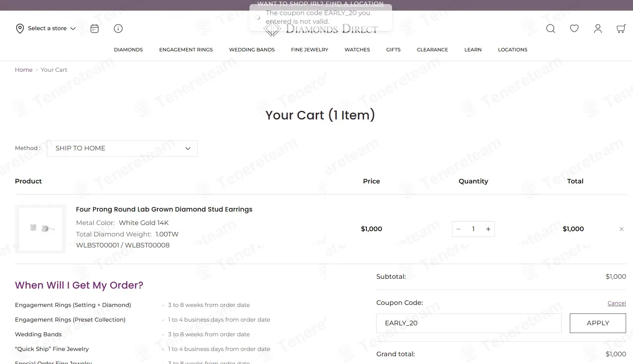Screen dimensions: 633x364
Task: Click the Diamonds Direct logo
Action: click(321, 29)
